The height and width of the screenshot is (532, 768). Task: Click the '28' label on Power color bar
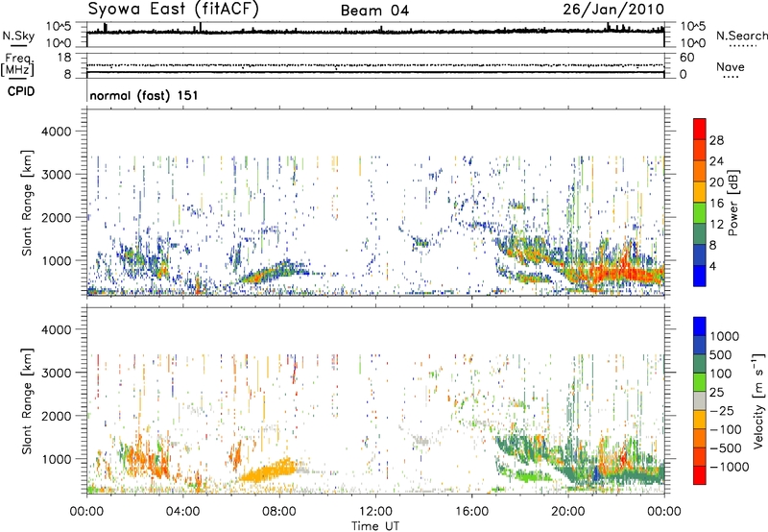tap(716, 140)
